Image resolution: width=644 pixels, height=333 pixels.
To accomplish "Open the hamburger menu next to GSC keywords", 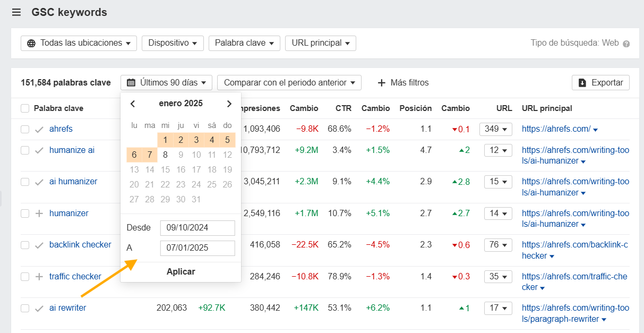I will (x=16, y=12).
